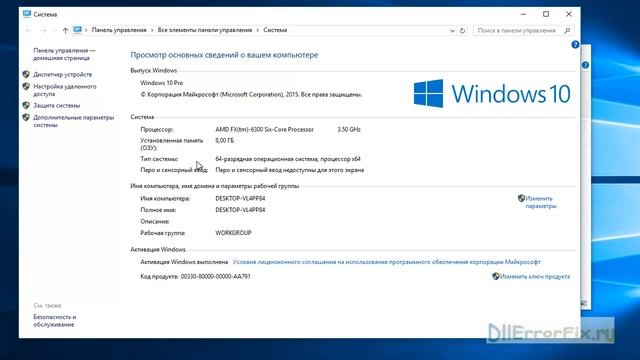Open the address bar history dropdown
640x360 pixels.
[452, 31]
